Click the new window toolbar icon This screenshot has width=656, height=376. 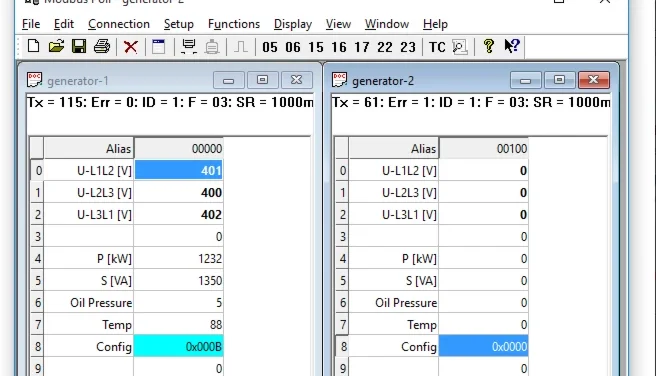pyautogui.click(x=159, y=46)
